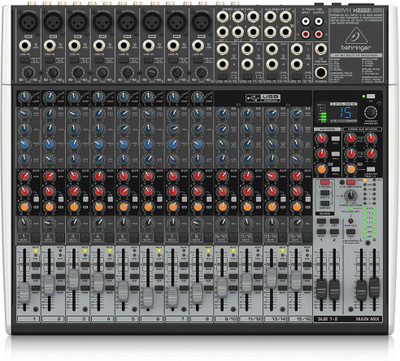400x361 pixels.
Task: Click the main mix left fader
Action: tap(361, 289)
